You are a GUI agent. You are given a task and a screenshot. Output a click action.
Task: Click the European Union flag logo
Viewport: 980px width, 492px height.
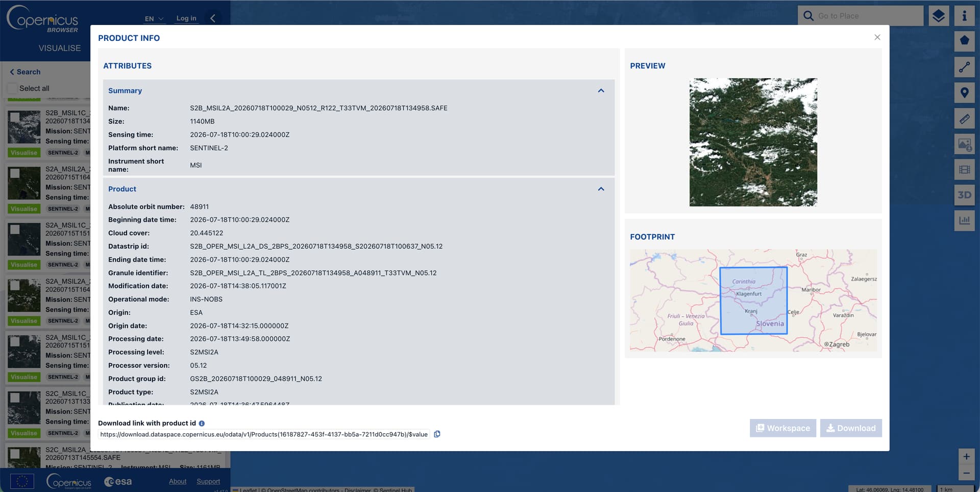coord(22,481)
